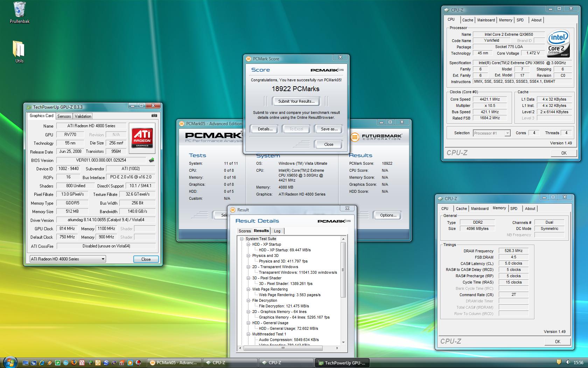Collapse the File Decryption node
Viewport: 588px width, 368px height.
[x=248, y=300]
